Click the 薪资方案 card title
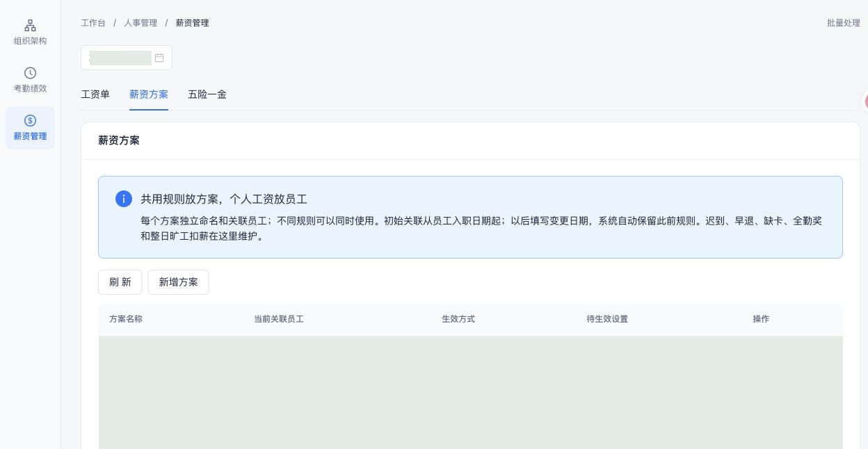The width and height of the screenshot is (868, 449). point(119,140)
